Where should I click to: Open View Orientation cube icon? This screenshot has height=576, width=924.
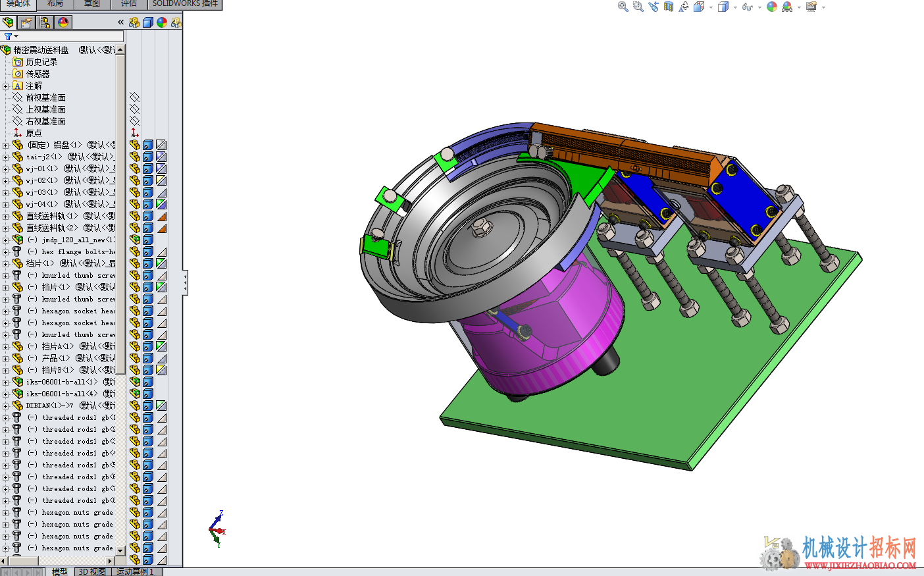(699, 7)
